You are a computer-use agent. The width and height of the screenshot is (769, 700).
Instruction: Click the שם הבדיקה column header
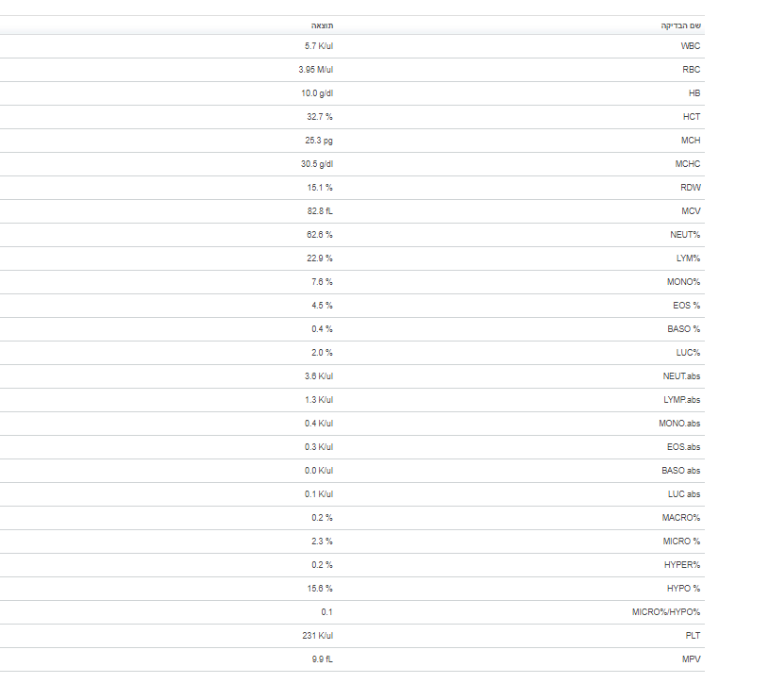680,25
